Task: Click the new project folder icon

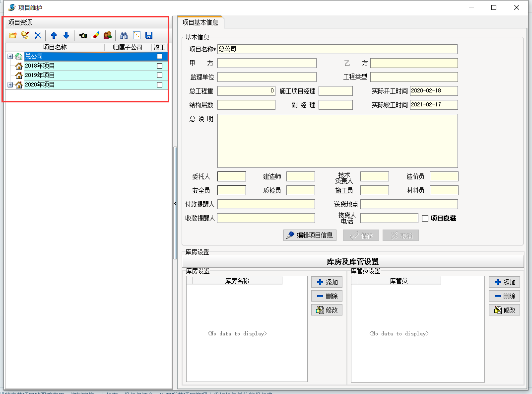Action: coord(13,35)
